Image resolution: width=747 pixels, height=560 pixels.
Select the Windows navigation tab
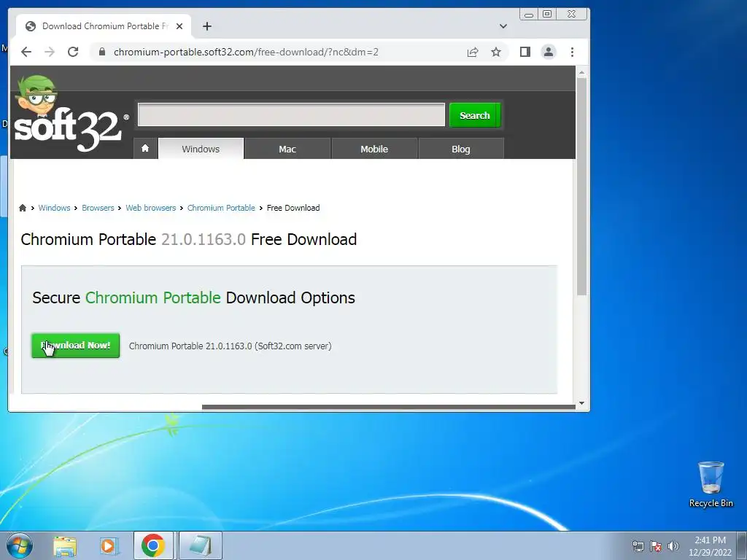(201, 149)
